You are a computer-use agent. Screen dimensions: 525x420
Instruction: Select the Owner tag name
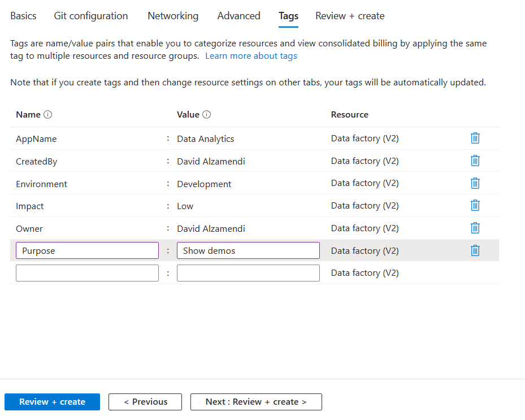click(29, 229)
